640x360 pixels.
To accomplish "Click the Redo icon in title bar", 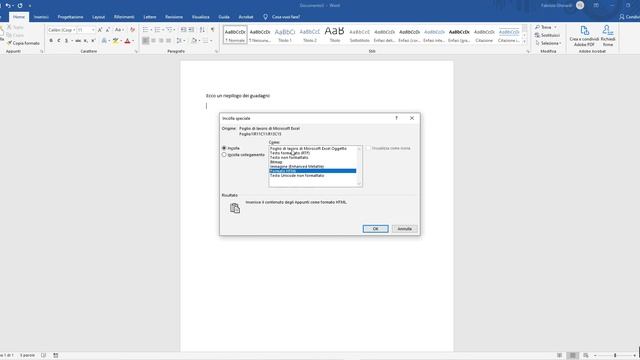I will point(20,5).
